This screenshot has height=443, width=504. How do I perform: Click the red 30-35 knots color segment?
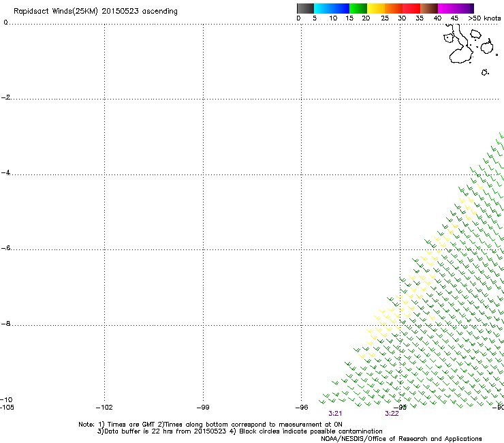411,8
